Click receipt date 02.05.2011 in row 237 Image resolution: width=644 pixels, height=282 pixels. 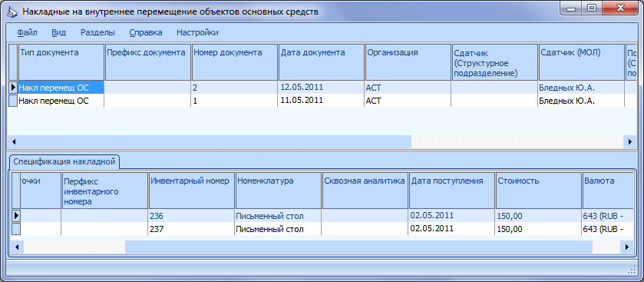click(452, 228)
